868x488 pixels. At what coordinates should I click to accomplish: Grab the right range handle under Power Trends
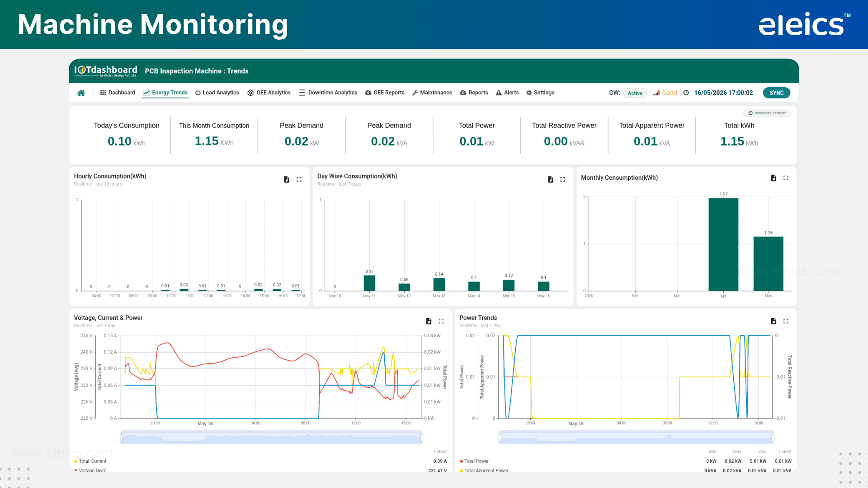pos(773,437)
